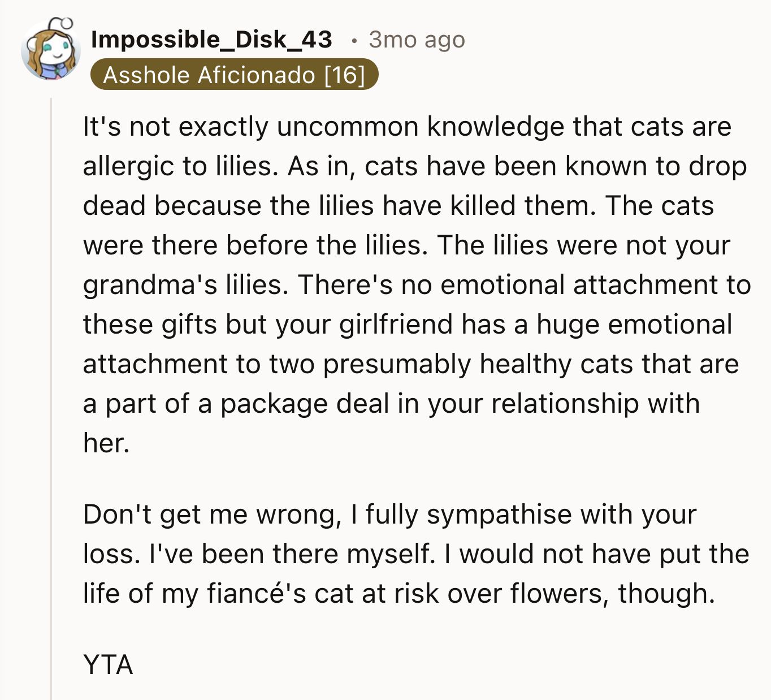Image resolution: width=771 pixels, height=700 pixels.
Task: Click the word "killed" in the comment
Action: tap(482, 205)
